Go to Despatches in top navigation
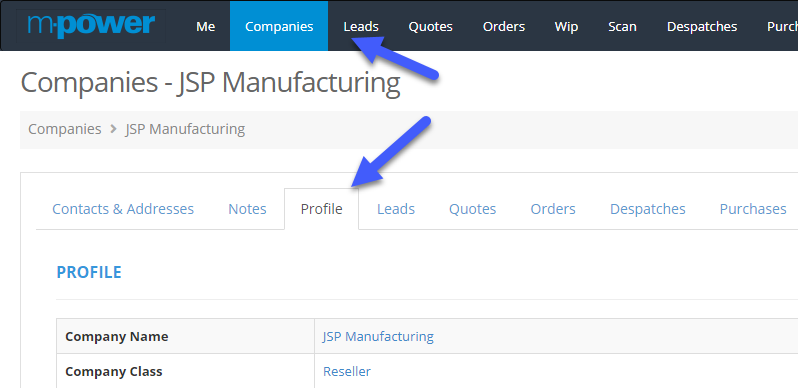 coord(702,26)
